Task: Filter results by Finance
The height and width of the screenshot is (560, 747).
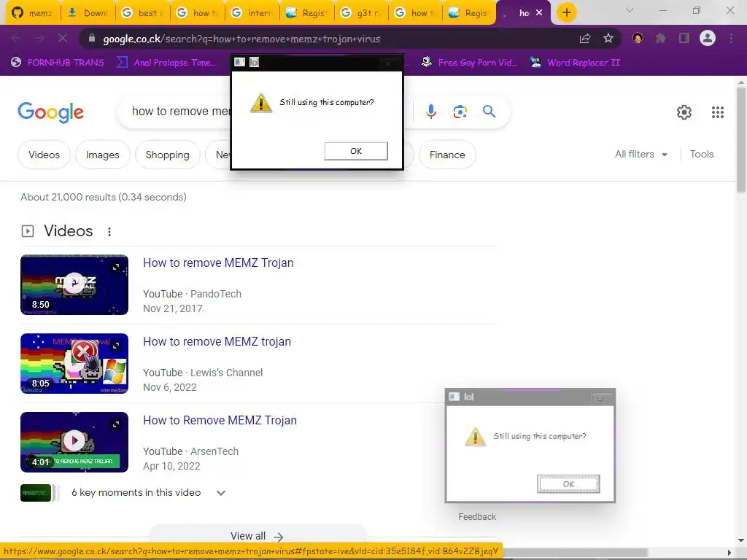Action: (x=447, y=155)
